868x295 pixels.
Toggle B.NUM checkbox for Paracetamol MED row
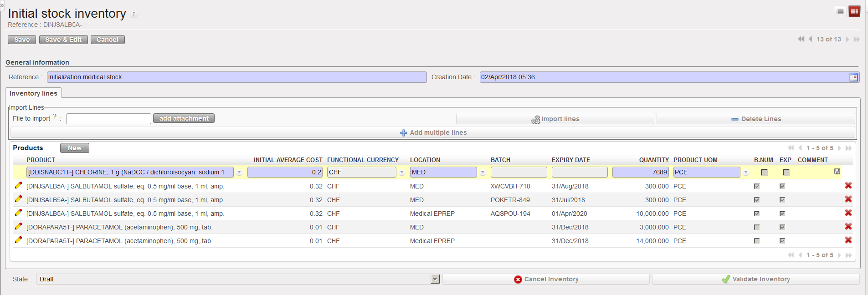click(757, 227)
